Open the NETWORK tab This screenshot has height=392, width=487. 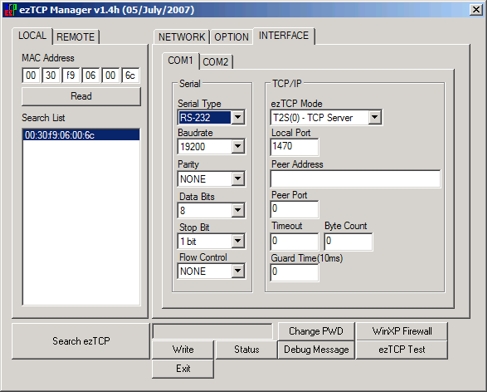182,37
